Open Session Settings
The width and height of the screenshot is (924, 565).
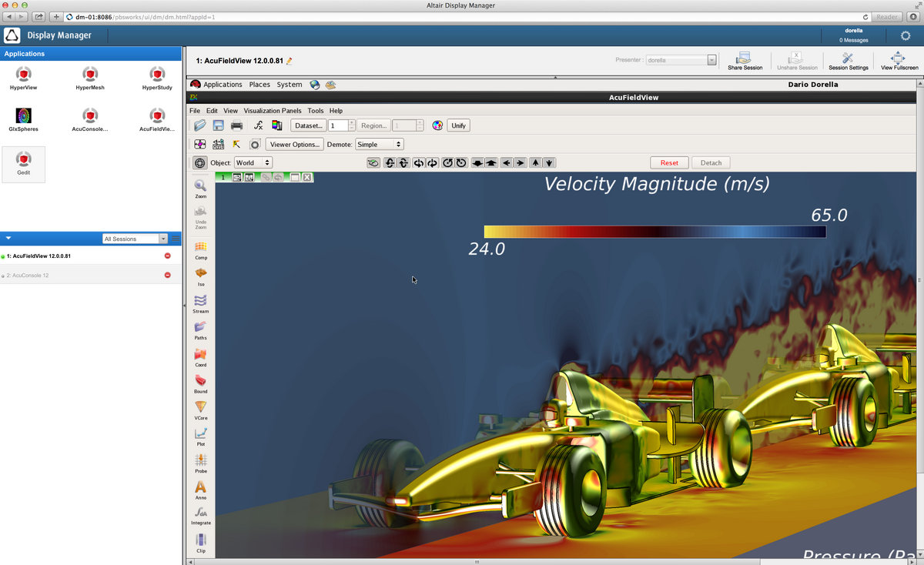848,61
